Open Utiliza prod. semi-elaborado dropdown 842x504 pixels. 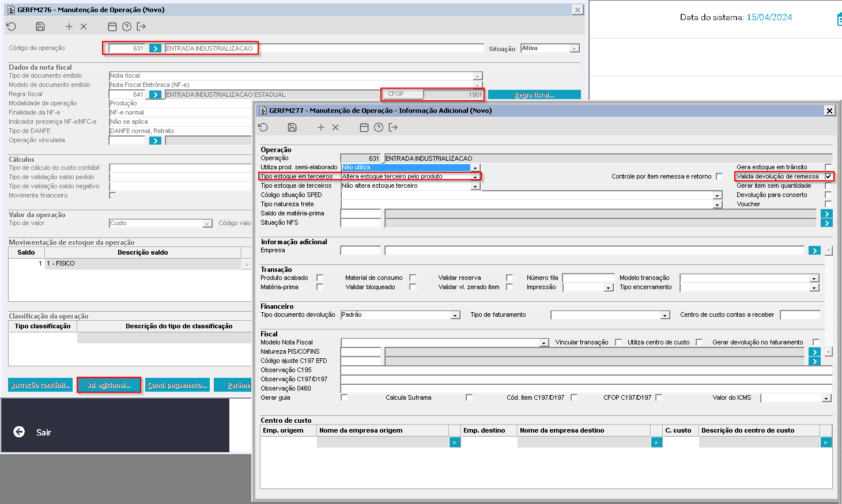point(475,168)
